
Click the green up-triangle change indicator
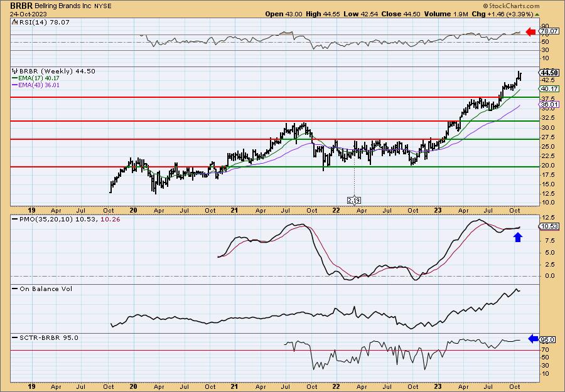click(x=537, y=14)
